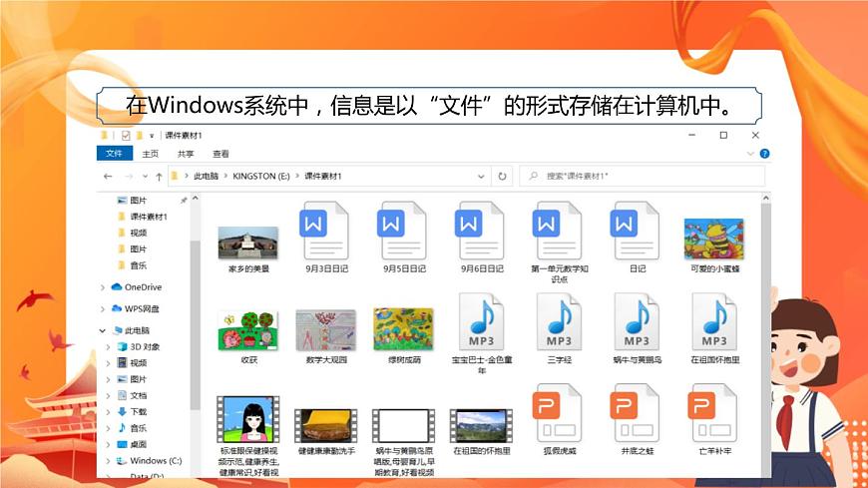Refresh the folder view
868x488 pixels.
point(502,177)
